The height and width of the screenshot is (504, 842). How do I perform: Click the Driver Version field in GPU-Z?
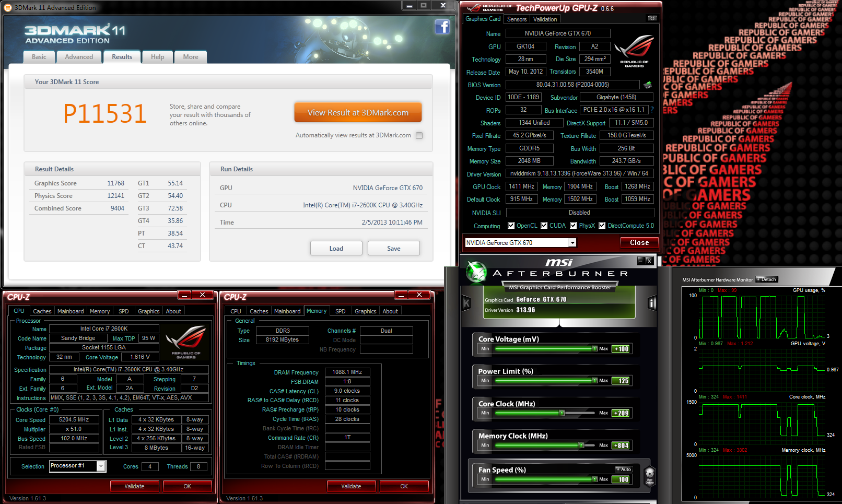(x=580, y=173)
